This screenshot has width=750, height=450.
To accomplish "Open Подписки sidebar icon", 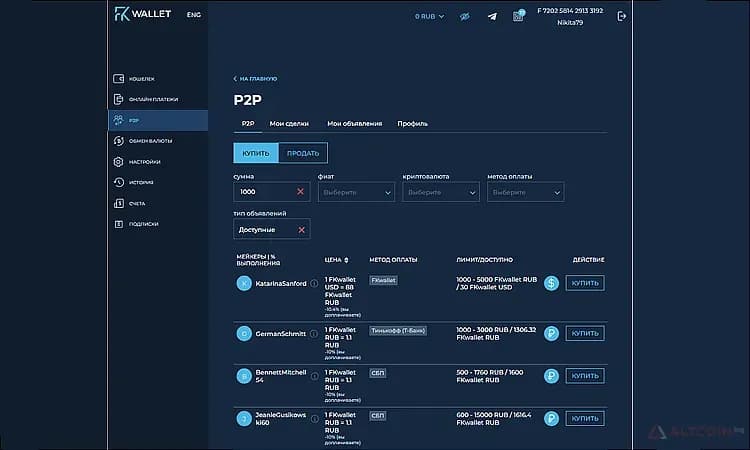I will [x=119, y=224].
